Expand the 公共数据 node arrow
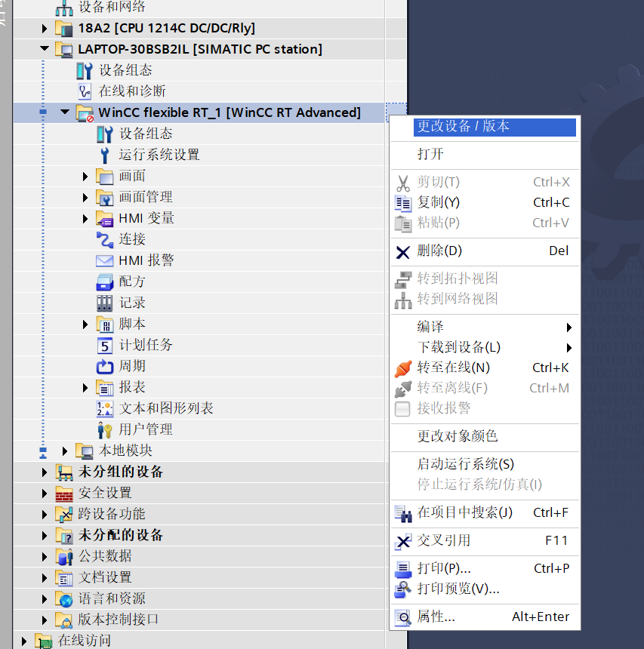644x649 pixels. (45, 557)
